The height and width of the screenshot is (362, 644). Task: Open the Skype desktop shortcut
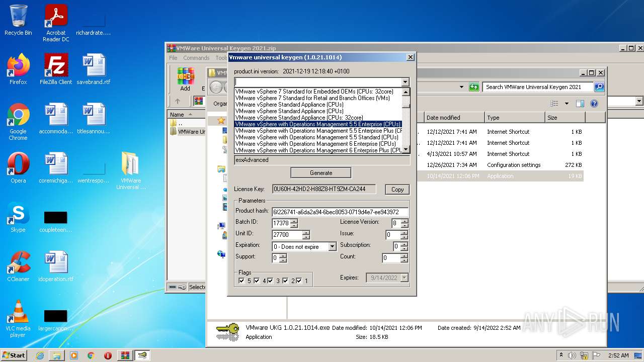click(x=18, y=217)
